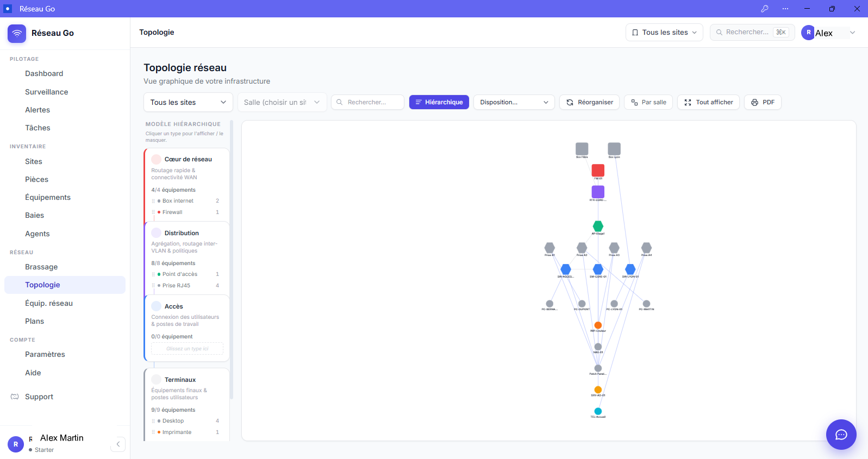868x459 pixels.
Task: Open the Salle room chooser dropdown
Action: [x=282, y=102]
